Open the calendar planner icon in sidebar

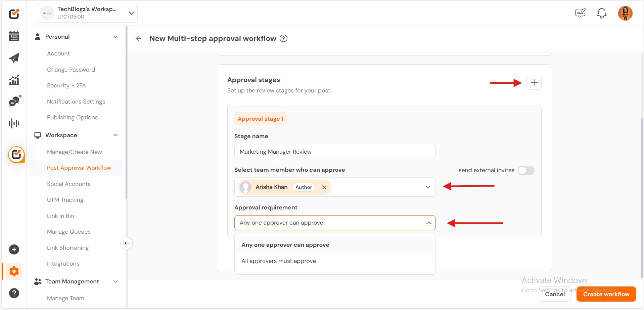[14, 36]
